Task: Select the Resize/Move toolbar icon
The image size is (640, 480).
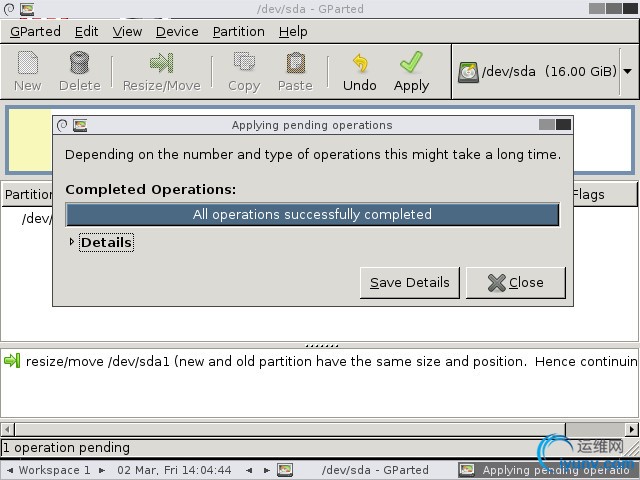Action: (162, 63)
